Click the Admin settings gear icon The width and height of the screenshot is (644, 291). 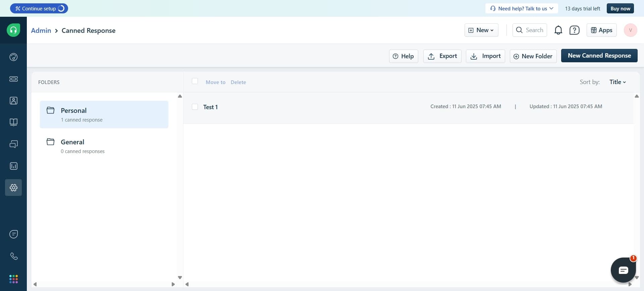pyautogui.click(x=13, y=188)
